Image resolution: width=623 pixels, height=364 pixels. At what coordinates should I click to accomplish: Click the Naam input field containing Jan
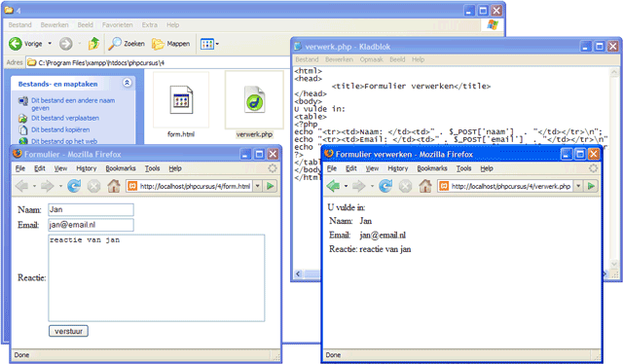click(91, 210)
